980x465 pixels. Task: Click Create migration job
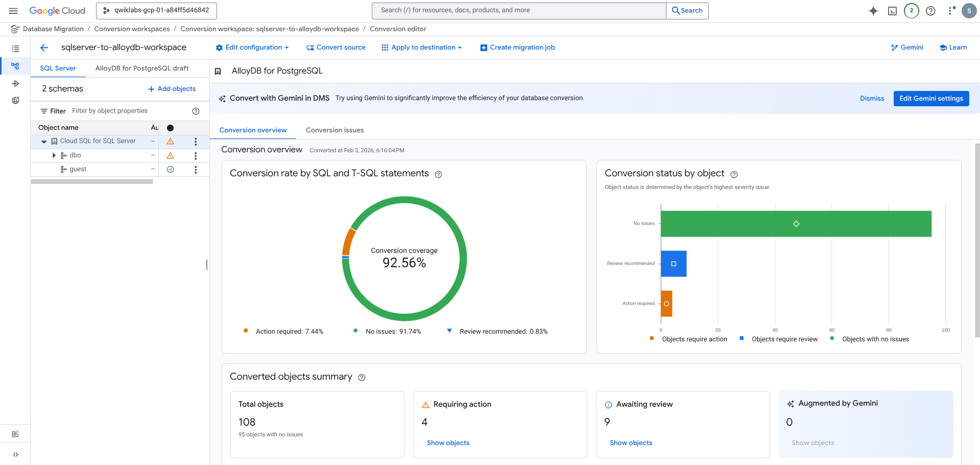tap(517, 48)
